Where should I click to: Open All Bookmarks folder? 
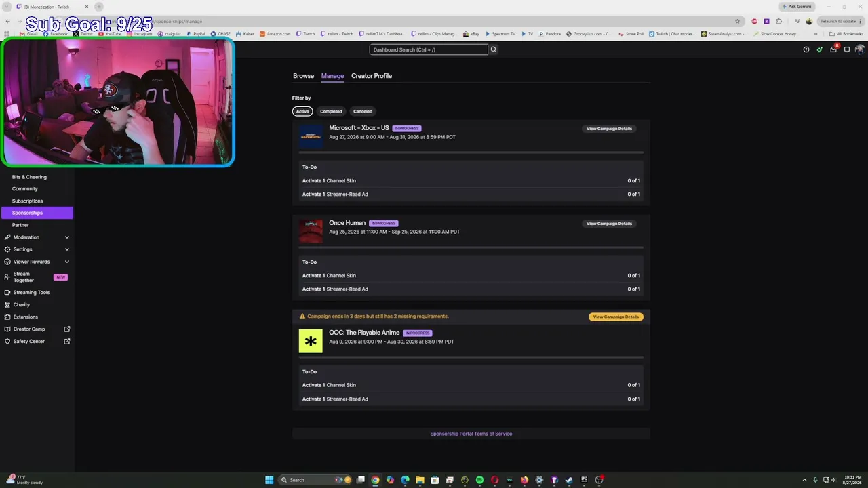(x=846, y=34)
